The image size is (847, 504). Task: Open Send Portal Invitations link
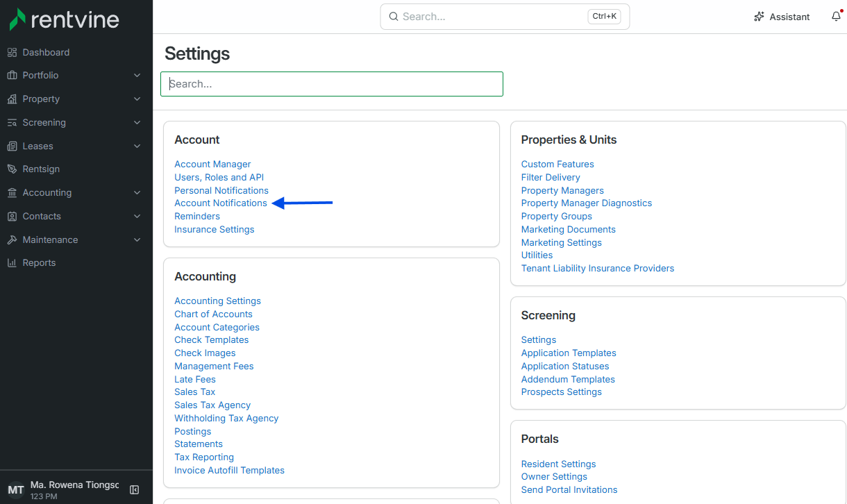click(569, 489)
